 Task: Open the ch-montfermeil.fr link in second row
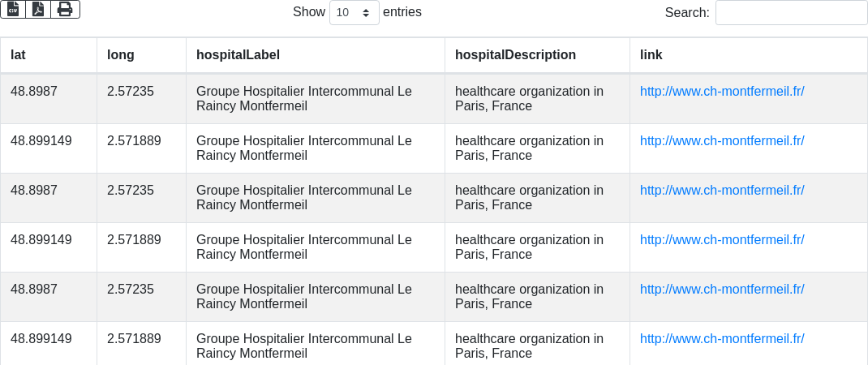pos(722,141)
